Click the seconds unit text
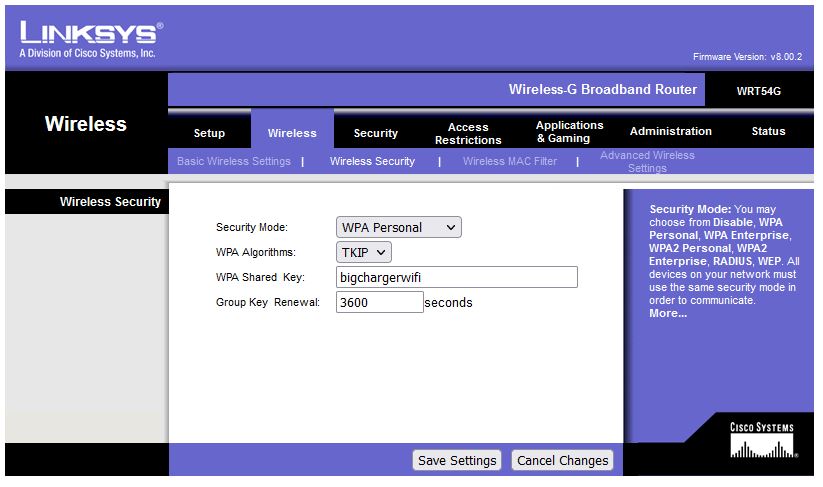This screenshot has width=823, height=487. 448,303
